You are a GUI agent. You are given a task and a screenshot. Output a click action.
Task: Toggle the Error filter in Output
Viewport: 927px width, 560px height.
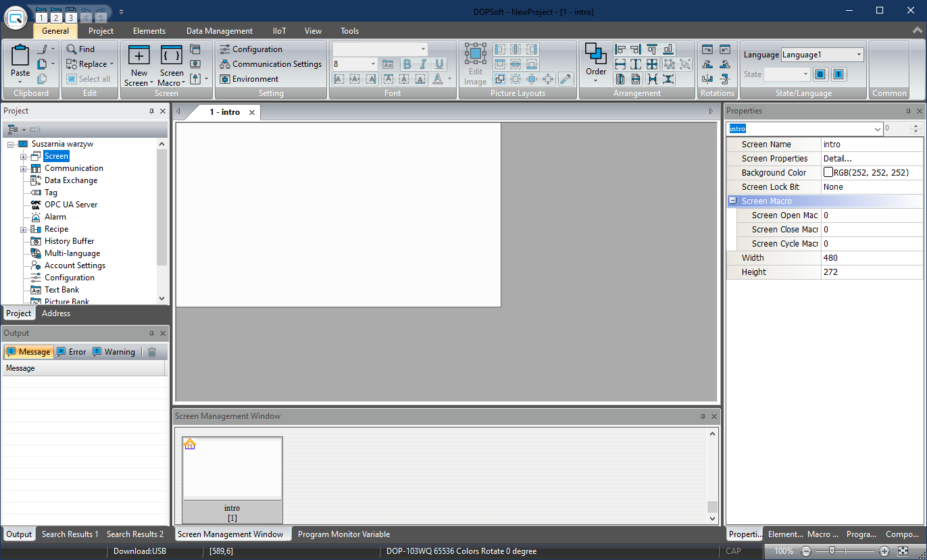(x=71, y=352)
